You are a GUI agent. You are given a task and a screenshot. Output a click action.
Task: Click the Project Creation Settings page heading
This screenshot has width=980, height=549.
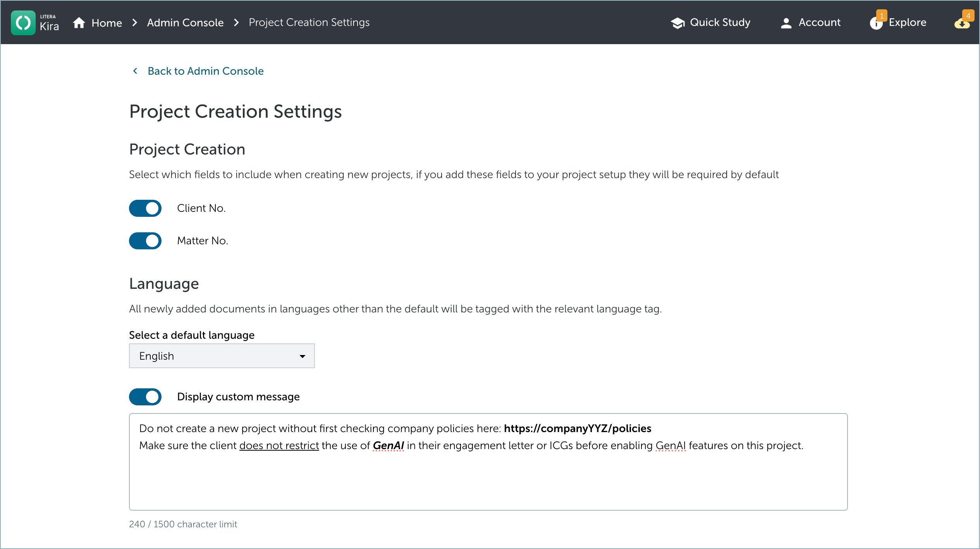[x=236, y=112]
